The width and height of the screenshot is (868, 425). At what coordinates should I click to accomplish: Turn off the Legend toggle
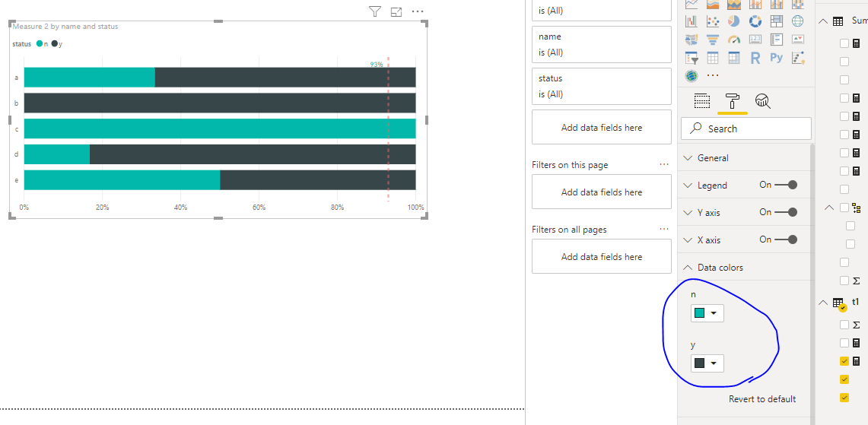point(786,185)
